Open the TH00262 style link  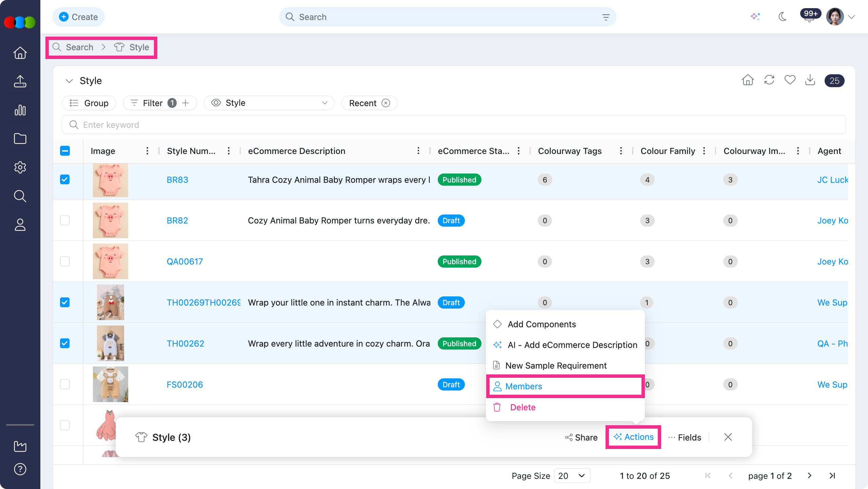tap(185, 344)
